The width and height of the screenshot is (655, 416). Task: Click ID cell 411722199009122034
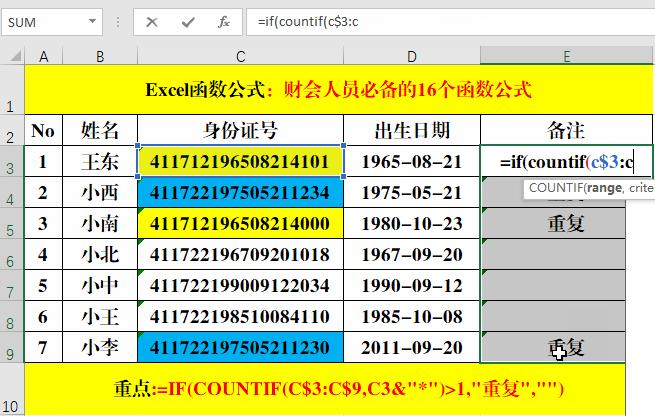point(240,285)
